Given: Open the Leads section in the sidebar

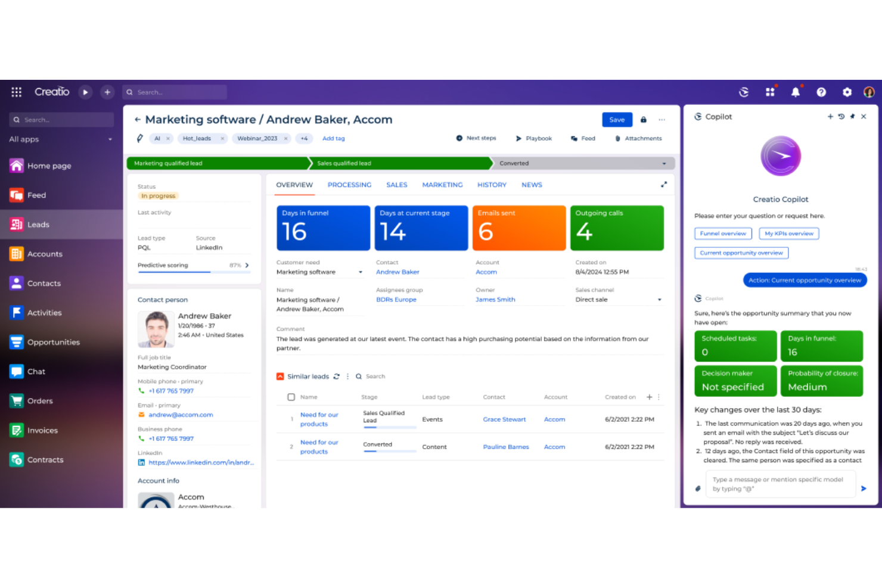Looking at the screenshot, I should tap(38, 224).
